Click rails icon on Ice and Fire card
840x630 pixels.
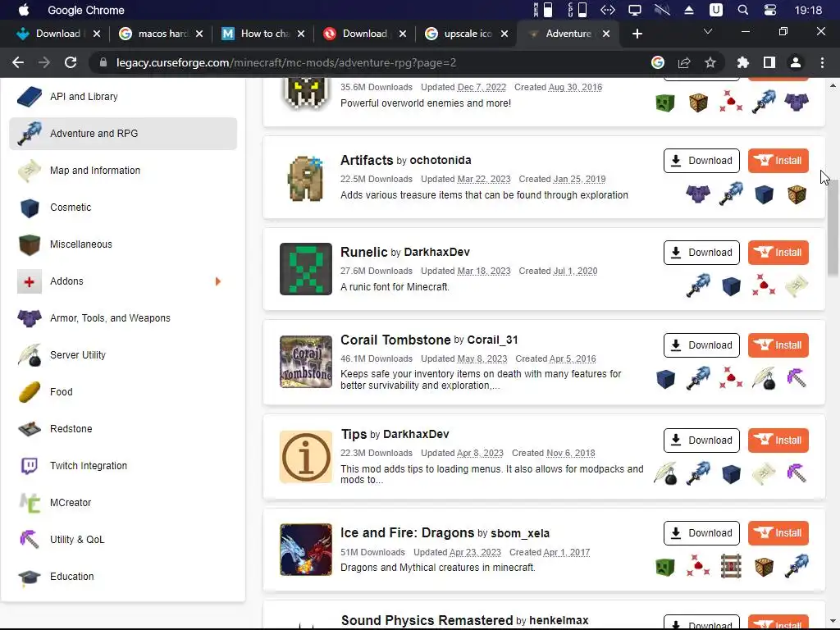731,566
